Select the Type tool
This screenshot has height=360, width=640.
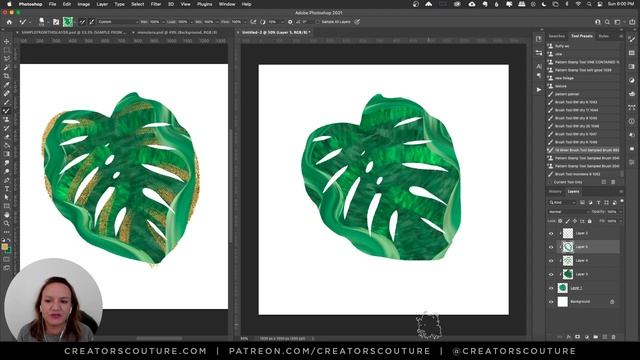(7, 189)
